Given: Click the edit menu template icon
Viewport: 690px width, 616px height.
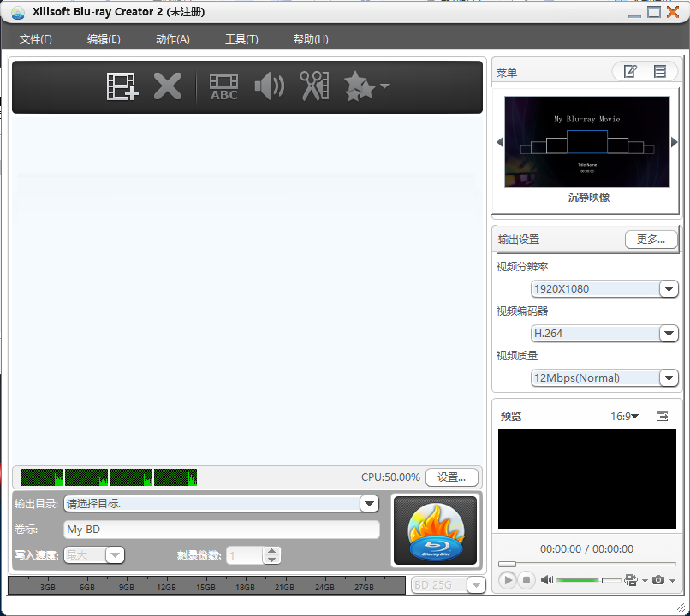Looking at the screenshot, I should pos(630,71).
